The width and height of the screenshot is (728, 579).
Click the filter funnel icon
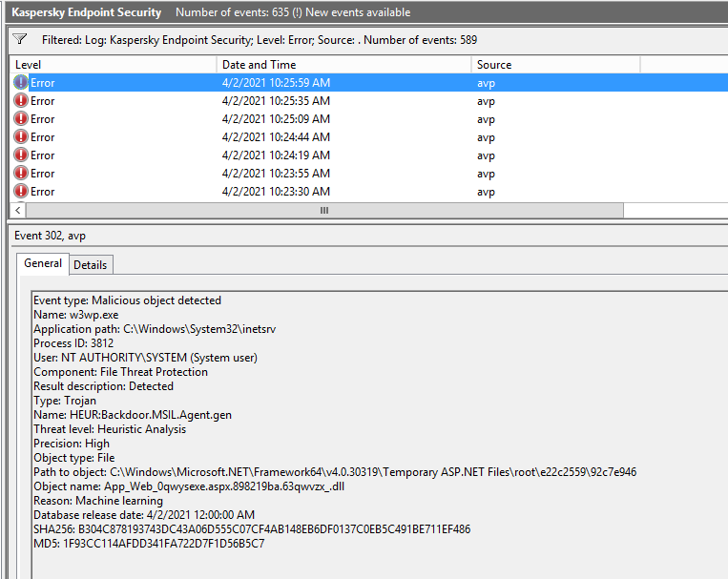coord(20,39)
